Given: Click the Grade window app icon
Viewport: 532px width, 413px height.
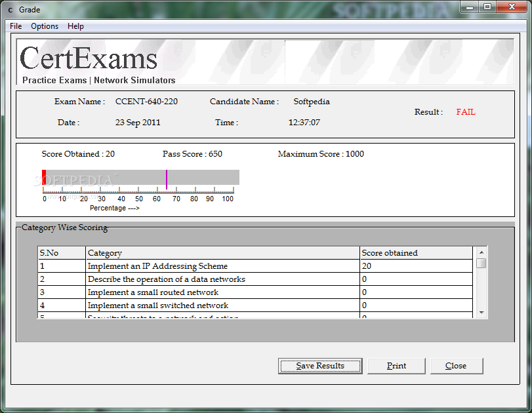Looking at the screenshot, I should click(10, 10).
